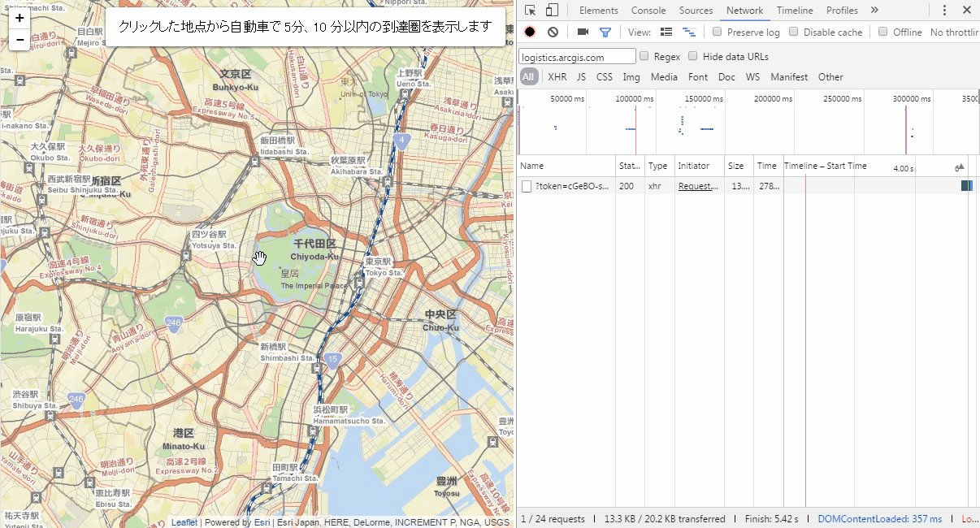
Task: Enable Preserve log checkbox
Action: [x=718, y=32]
